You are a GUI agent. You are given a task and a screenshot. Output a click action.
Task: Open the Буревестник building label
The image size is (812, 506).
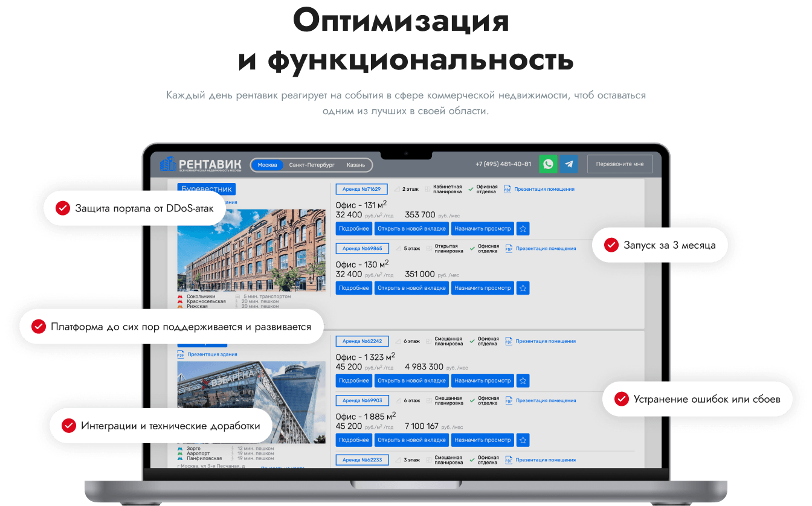[x=206, y=189]
